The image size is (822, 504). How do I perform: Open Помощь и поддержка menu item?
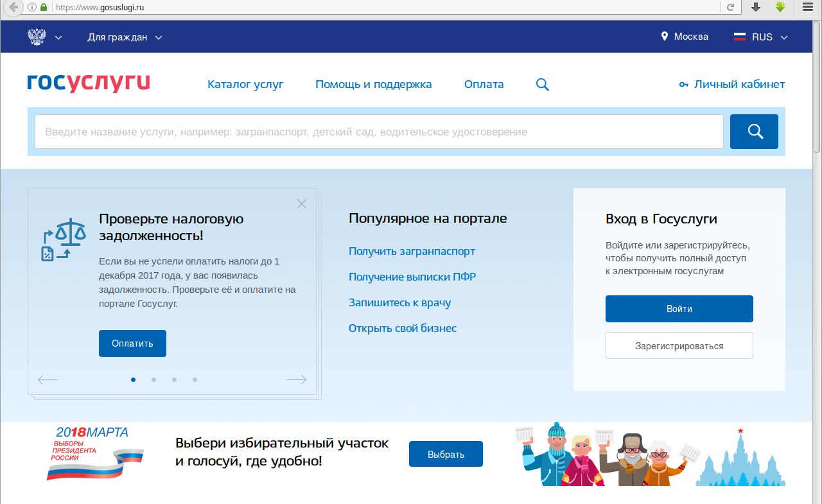[374, 84]
